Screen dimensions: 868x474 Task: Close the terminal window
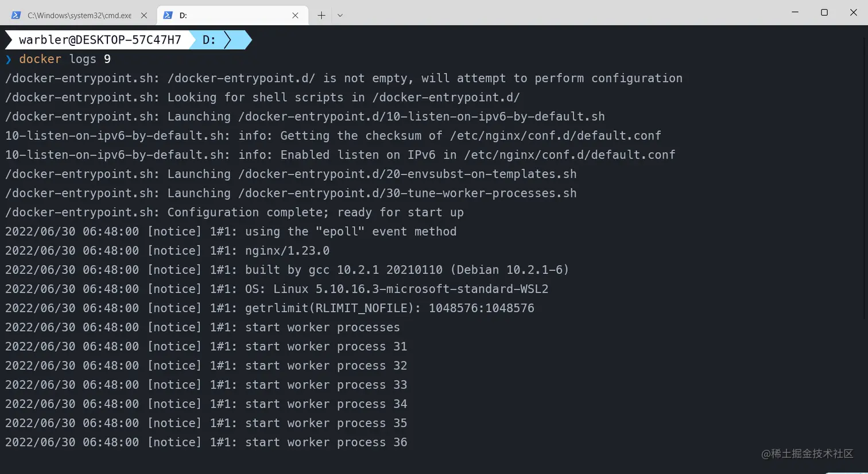(x=854, y=12)
